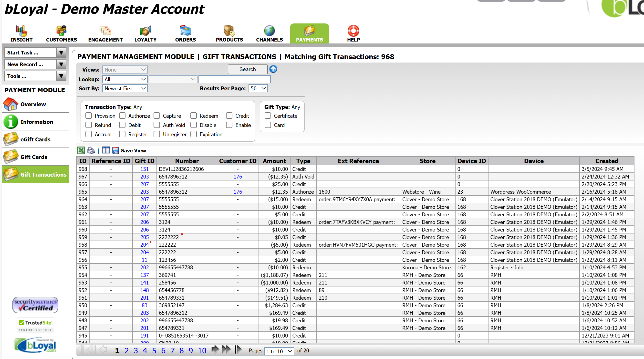This screenshot has width=644, height=359.
Task: Switch to the CUSTOMERS tab
Action: pyautogui.click(x=61, y=34)
